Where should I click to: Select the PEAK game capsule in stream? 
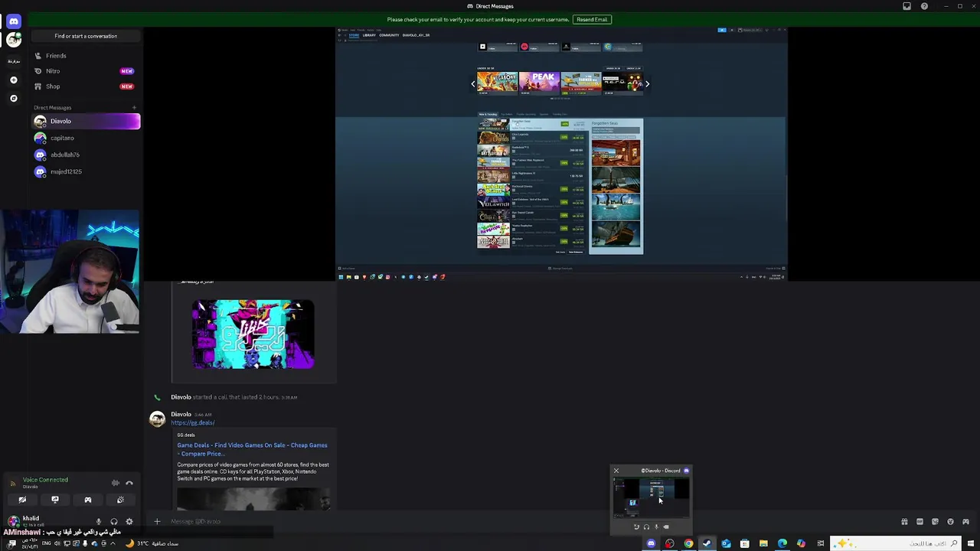[539, 82]
